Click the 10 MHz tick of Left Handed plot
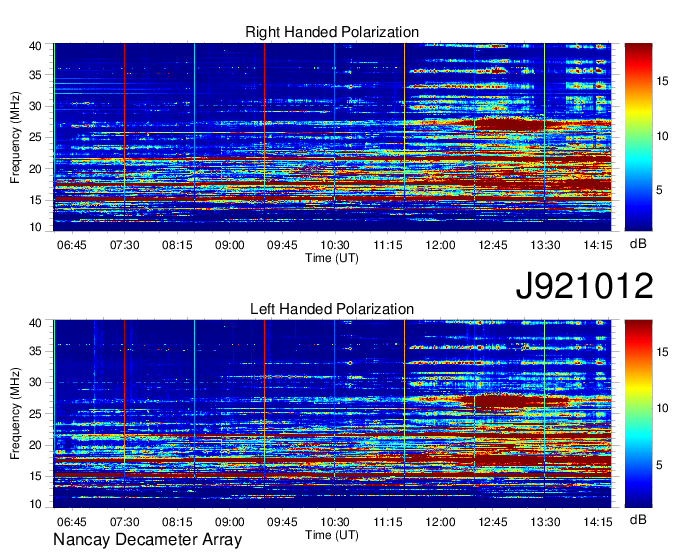Screen dimensions: 680x552 tap(35, 504)
